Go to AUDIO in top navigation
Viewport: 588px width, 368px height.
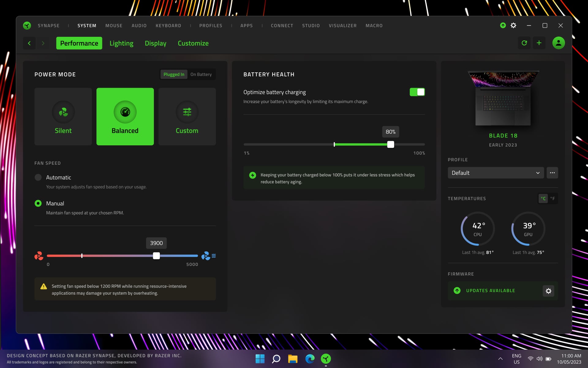point(139,25)
